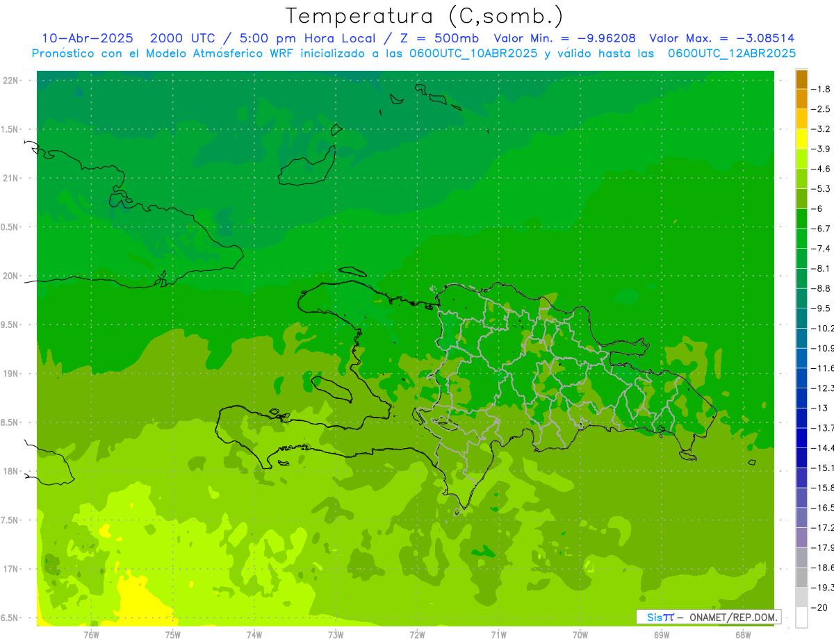Click the '71W' longitude label

tap(498, 634)
